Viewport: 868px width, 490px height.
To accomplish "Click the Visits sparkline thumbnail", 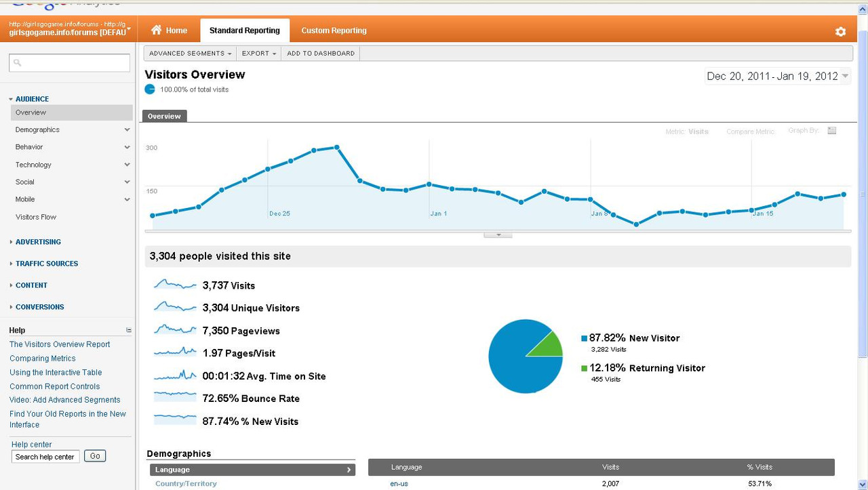I will pos(175,285).
